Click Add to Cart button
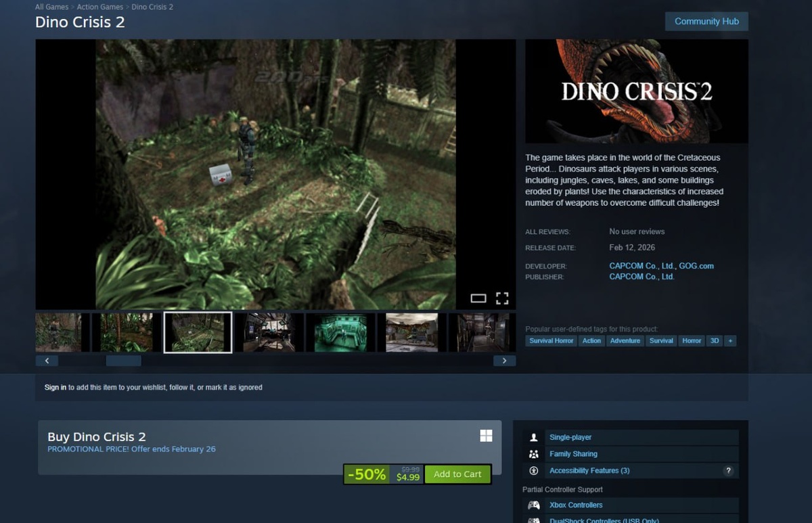Viewport: 812px width, 523px height. 457,474
